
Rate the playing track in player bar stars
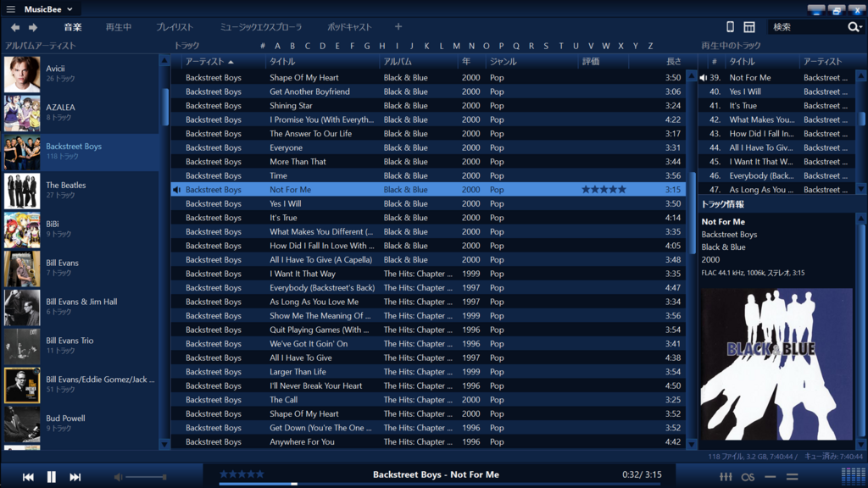[x=242, y=474]
